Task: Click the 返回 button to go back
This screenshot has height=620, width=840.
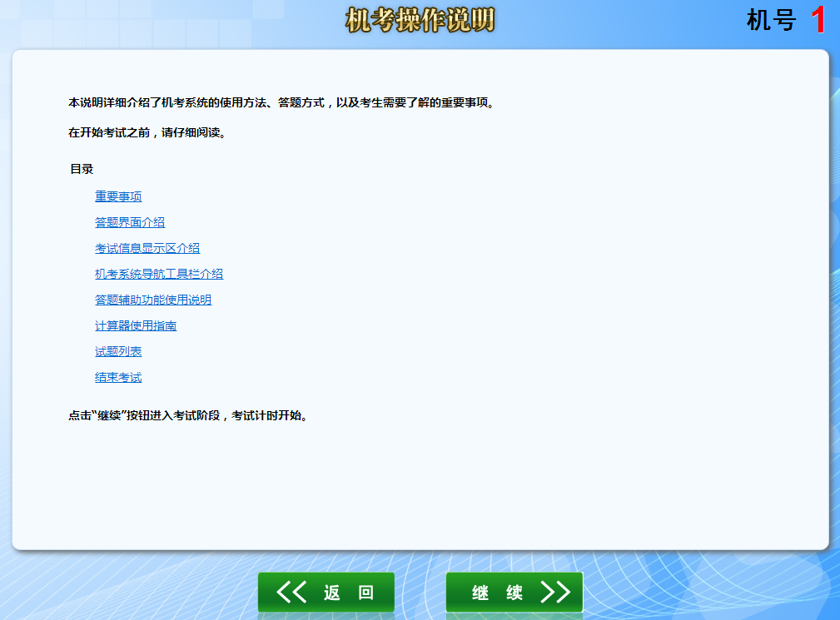Action: [326, 592]
